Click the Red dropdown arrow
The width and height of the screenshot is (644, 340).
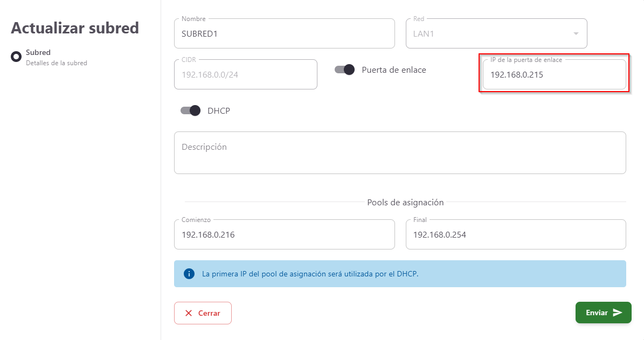coord(576,33)
